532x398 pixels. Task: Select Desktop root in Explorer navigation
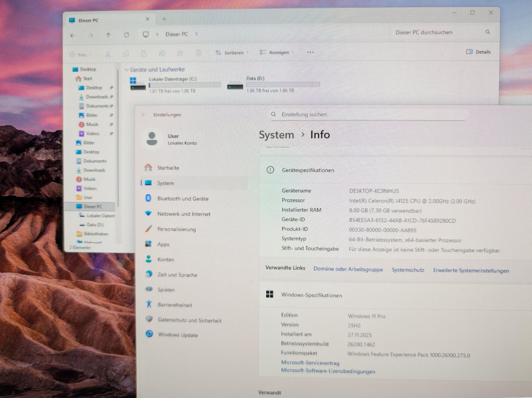coord(85,69)
